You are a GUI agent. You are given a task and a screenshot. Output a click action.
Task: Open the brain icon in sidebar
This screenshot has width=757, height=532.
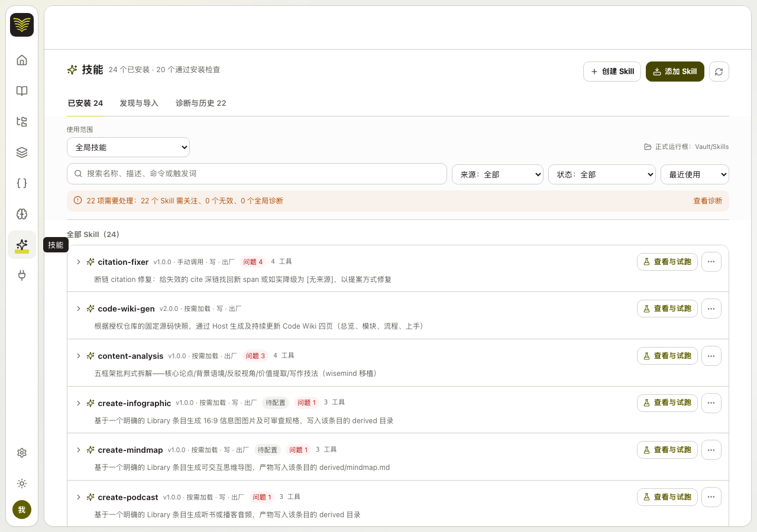(x=22, y=214)
